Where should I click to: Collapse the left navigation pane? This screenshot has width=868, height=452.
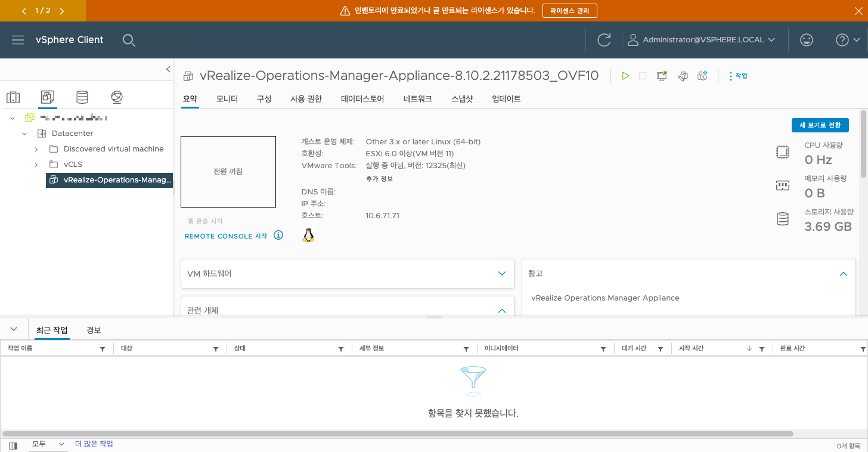168,69
